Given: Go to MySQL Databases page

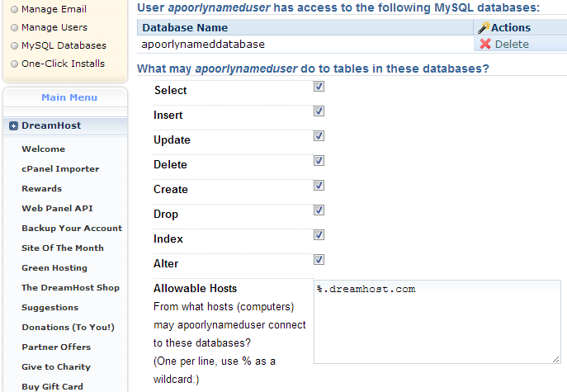Looking at the screenshot, I should (x=64, y=45).
